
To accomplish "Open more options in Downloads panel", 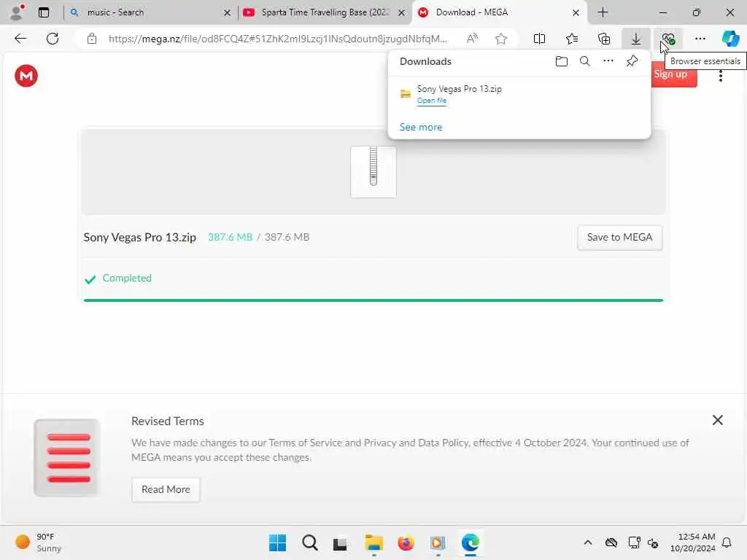I will point(608,61).
